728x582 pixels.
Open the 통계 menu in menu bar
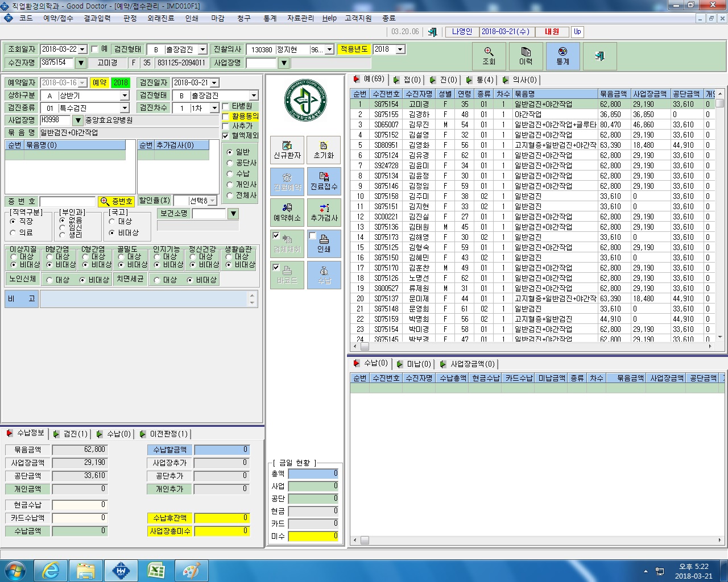[270, 18]
